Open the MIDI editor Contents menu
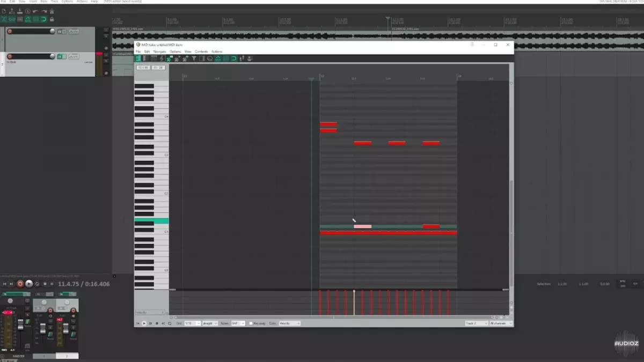Viewport: 644px width, 362px height. 201,51
